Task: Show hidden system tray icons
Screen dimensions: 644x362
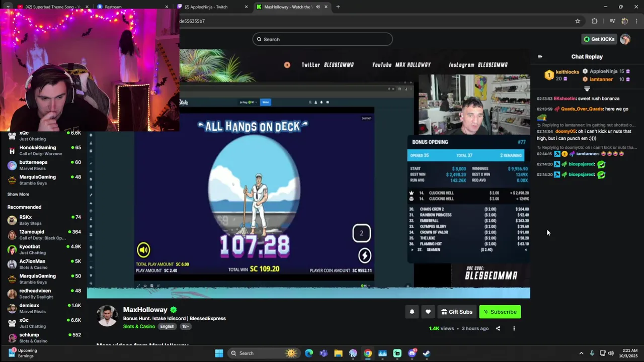Action: (x=581, y=353)
